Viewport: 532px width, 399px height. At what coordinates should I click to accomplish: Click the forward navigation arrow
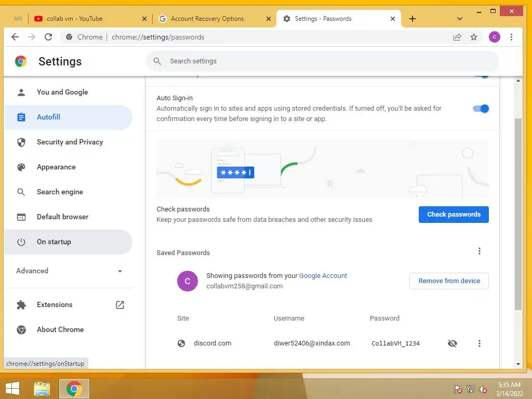coord(32,37)
